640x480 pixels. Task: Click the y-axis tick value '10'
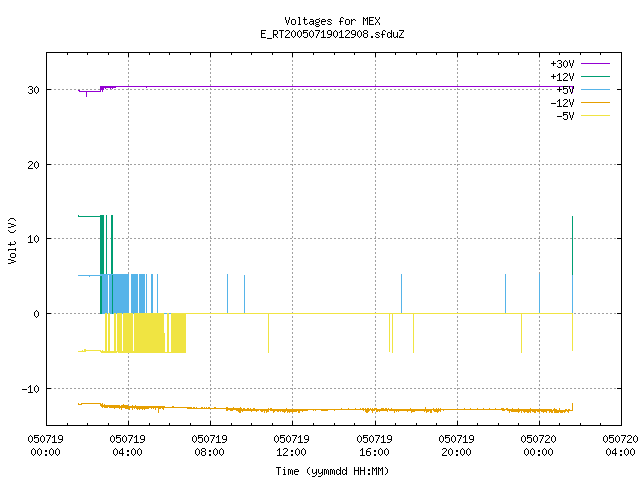pyautogui.click(x=33, y=239)
